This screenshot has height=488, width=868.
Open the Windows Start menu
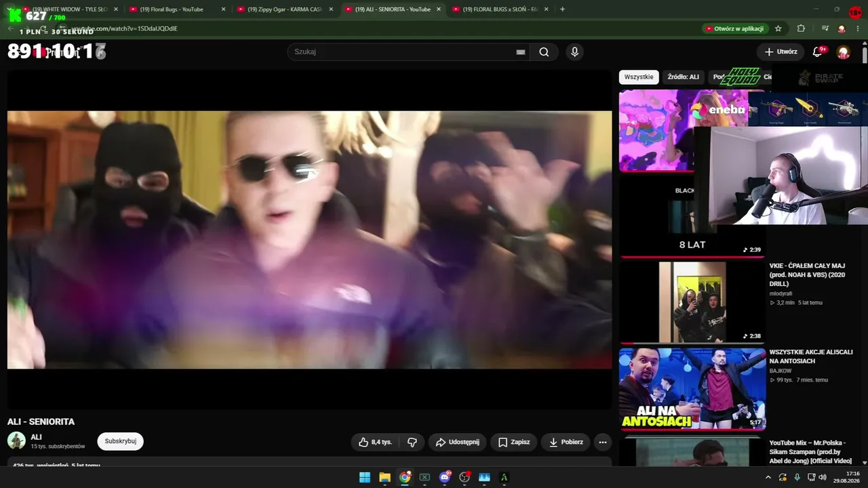point(365,477)
